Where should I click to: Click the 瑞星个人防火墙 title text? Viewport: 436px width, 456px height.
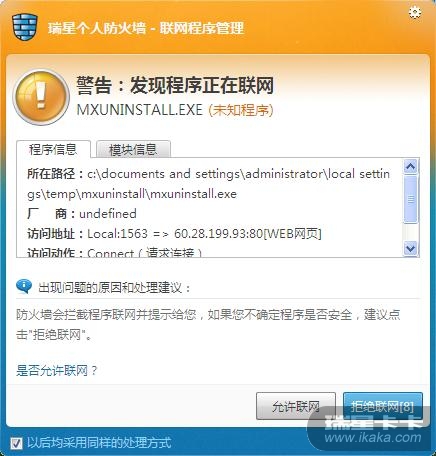[x=97, y=28]
